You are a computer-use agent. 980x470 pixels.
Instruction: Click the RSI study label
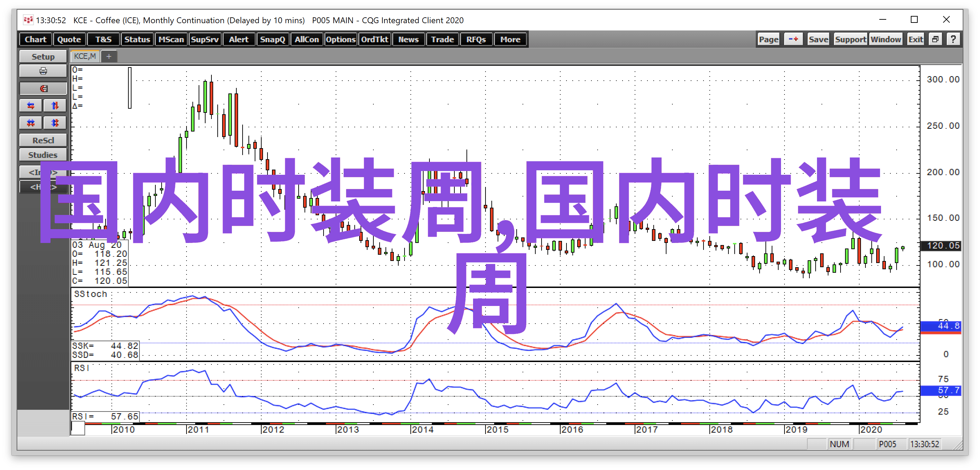tap(81, 368)
